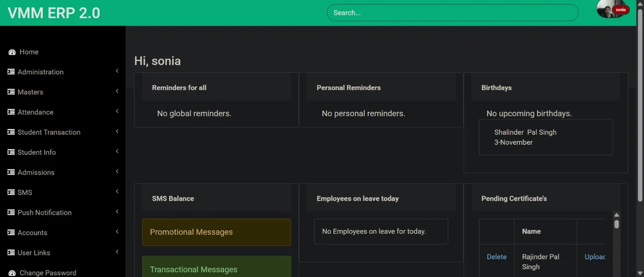
Task: Expand the SMS menu chevron
Action: pyautogui.click(x=117, y=192)
